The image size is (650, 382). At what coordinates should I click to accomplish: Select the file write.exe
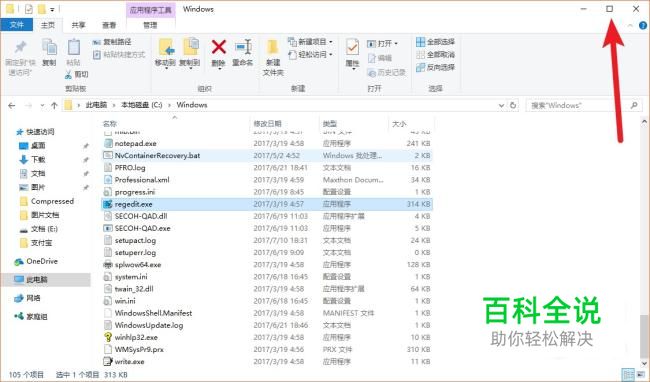267,361
